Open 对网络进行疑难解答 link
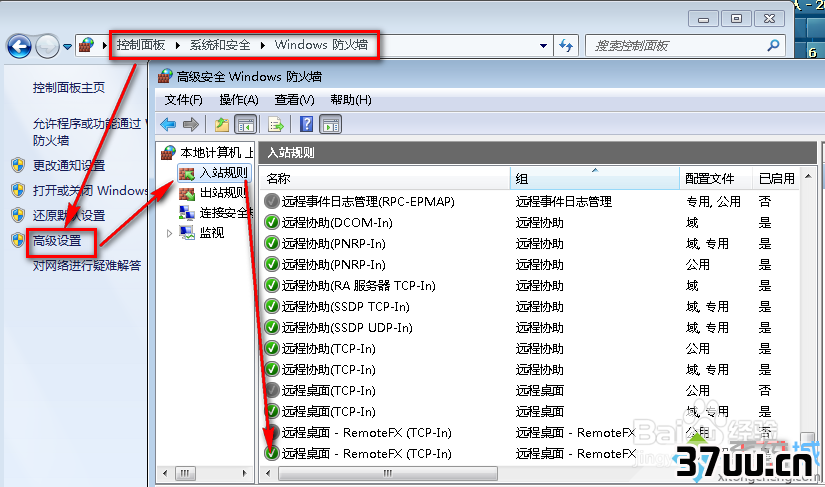Viewport: 825px width, 487px height. [x=87, y=266]
